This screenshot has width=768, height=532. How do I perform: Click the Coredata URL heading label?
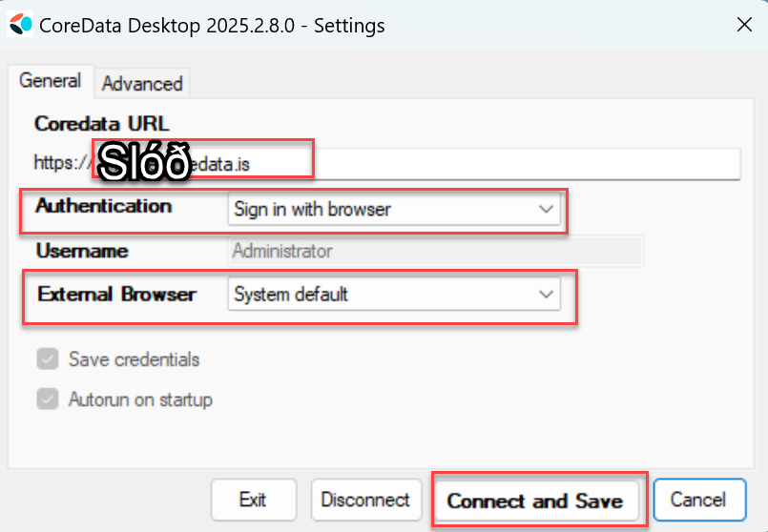pyautogui.click(x=101, y=124)
